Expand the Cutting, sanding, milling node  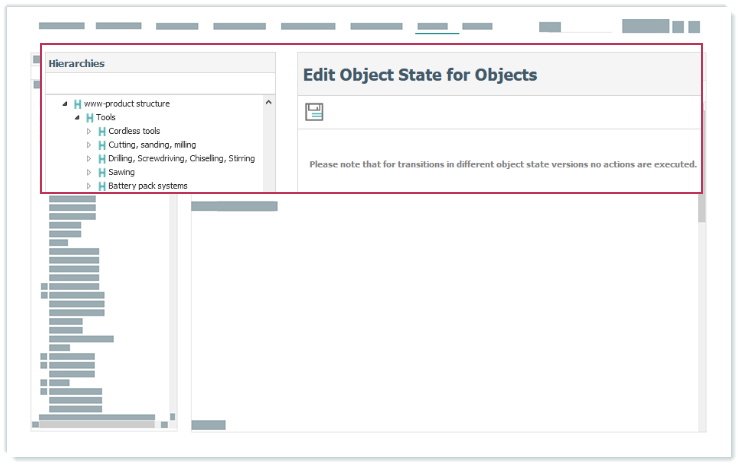point(89,145)
